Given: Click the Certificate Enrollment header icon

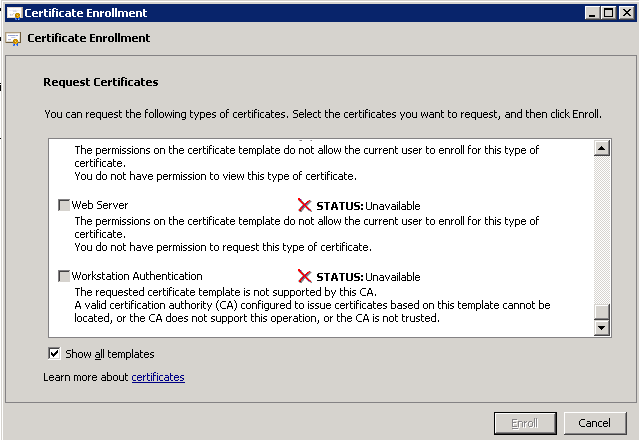Looking at the screenshot, I should click(x=13, y=39).
